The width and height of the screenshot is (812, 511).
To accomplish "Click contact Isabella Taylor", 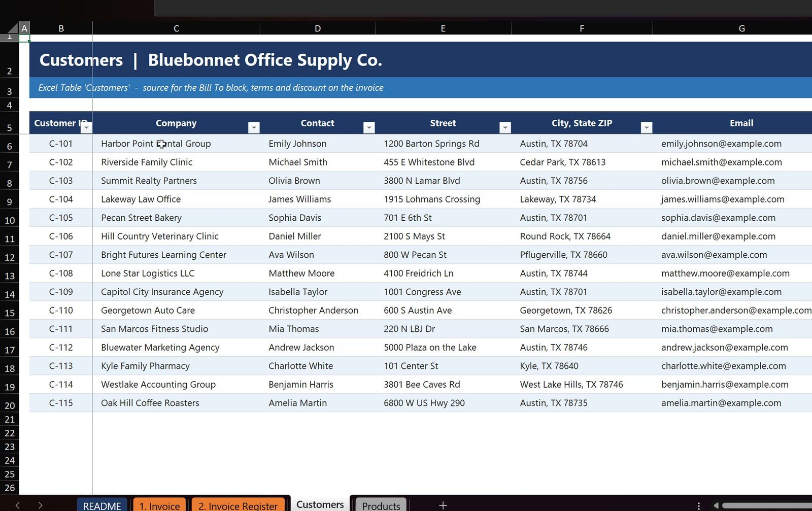I will pos(318,292).
